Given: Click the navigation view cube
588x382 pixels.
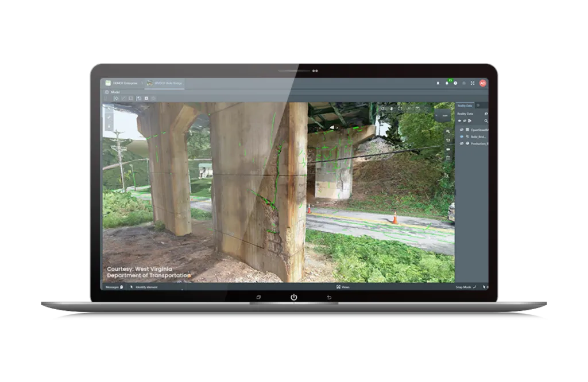Looking at the screenshot, I should pyautogui.click(x=444, y=116).
